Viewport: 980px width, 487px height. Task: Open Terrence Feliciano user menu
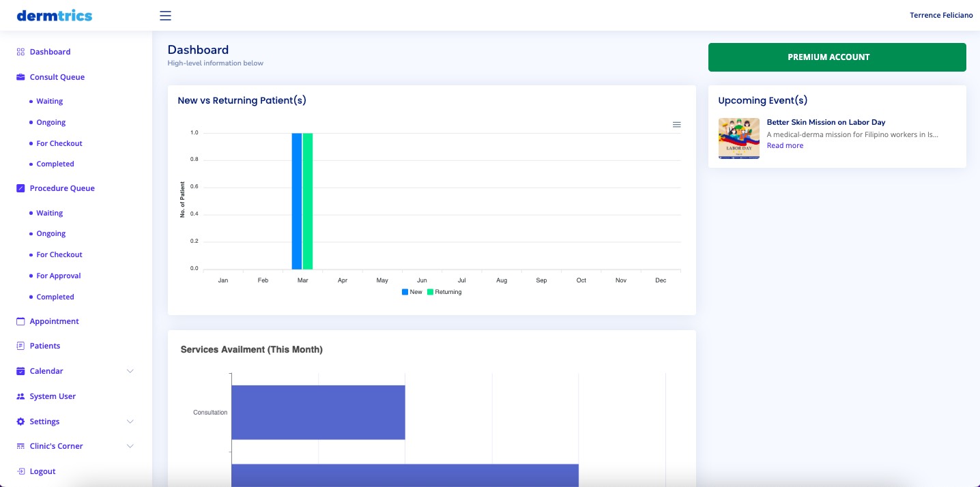pyautogui.click(x=941, y=15)
